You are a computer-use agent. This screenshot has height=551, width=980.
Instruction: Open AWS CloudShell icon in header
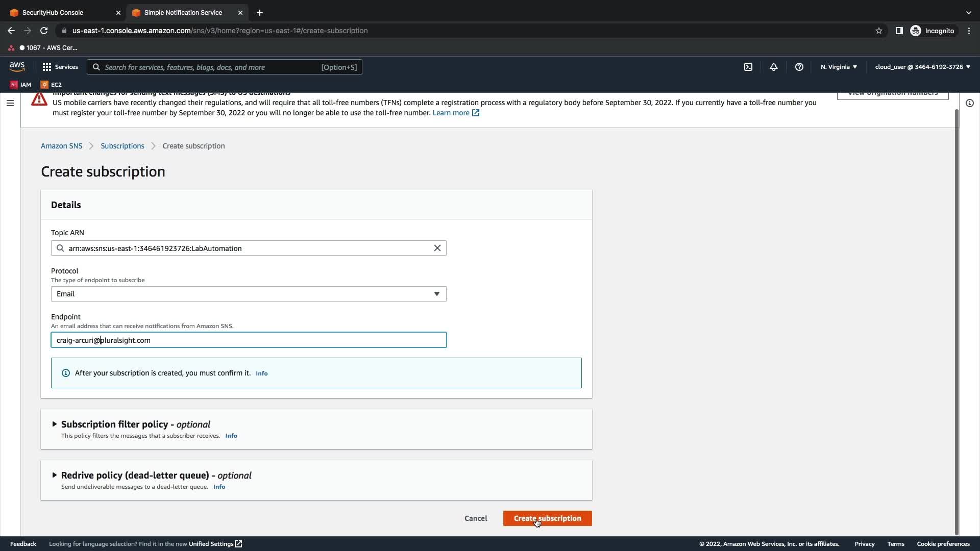point(748,67)
